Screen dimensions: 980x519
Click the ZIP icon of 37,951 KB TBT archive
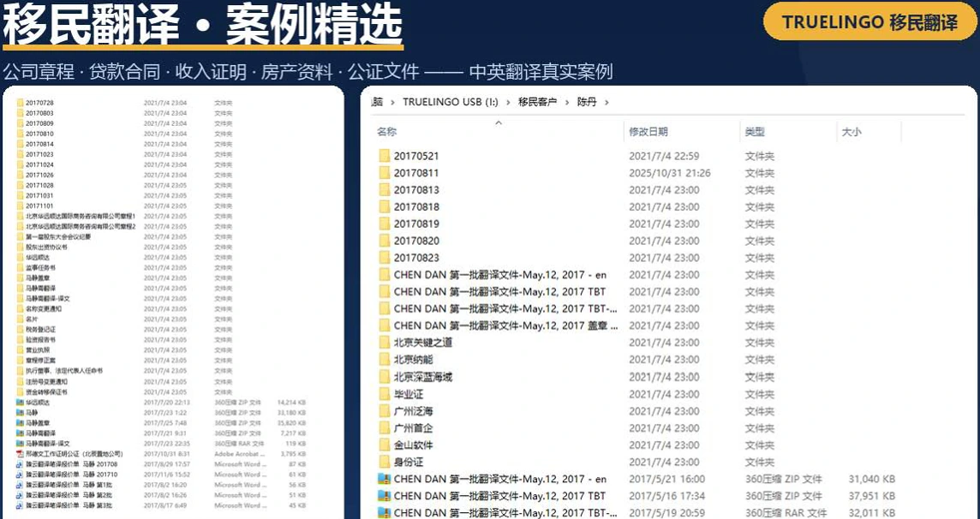point(385,496)
